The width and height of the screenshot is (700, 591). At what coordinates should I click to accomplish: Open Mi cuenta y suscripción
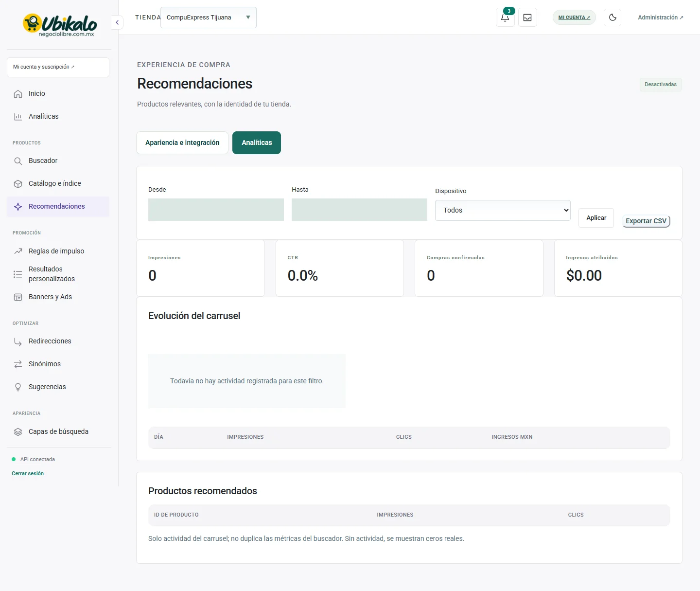[x=58, y=67]
